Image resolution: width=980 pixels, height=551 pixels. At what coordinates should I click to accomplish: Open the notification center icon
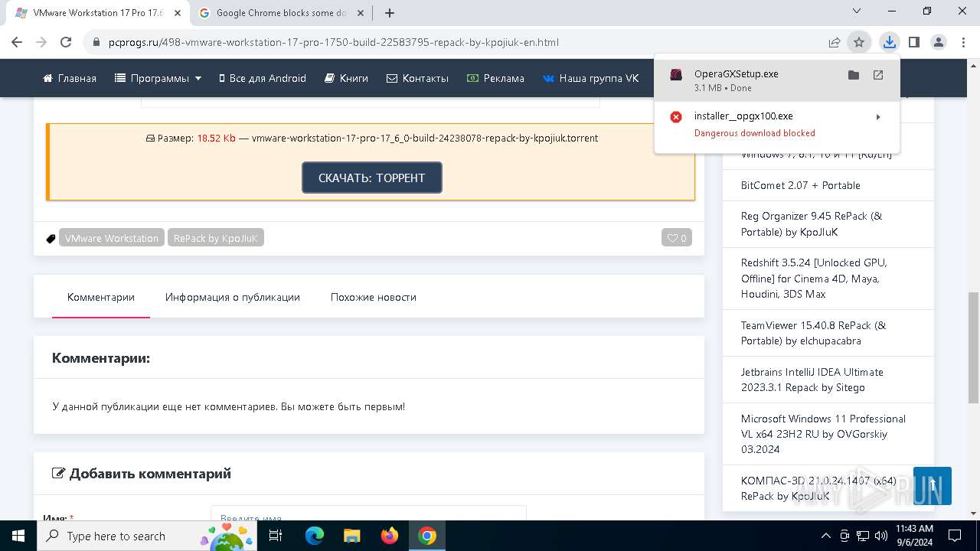[955, 536]
